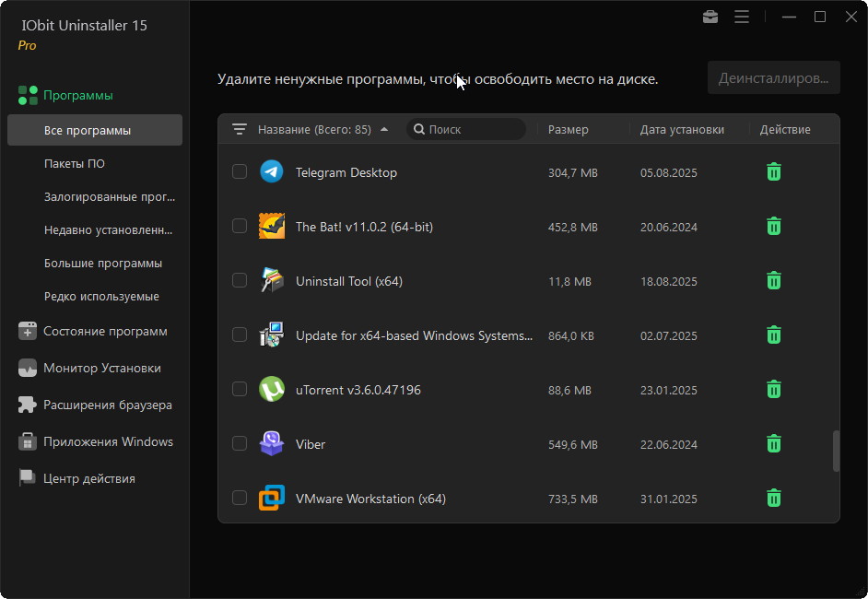
Task: Open Все программы list
Action: [x=95, y=130]
